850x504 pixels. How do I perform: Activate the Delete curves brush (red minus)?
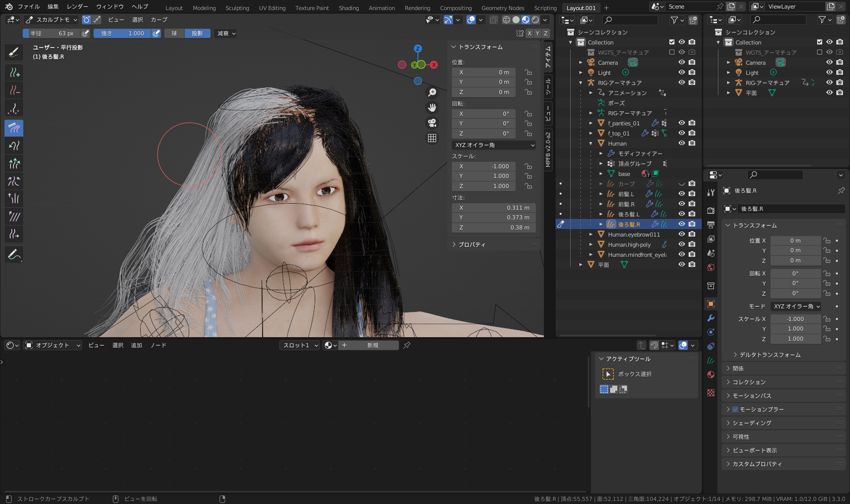(x=14, y=90)
